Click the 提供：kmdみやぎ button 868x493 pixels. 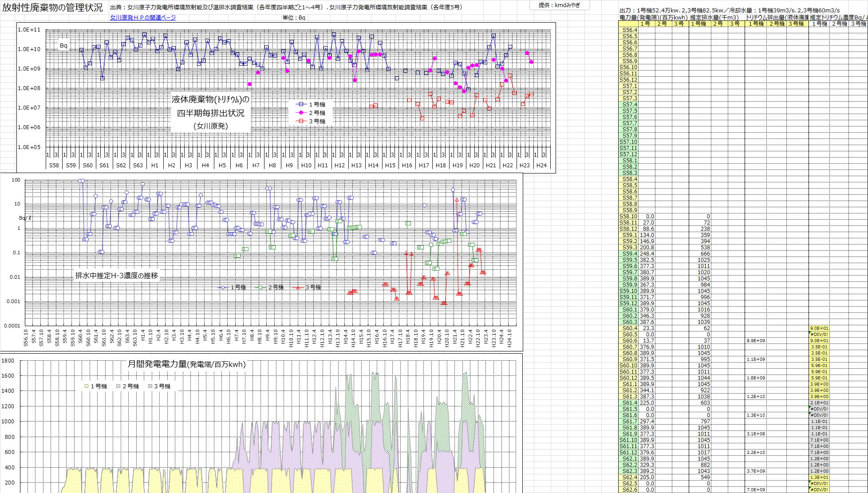click(560, 5)
